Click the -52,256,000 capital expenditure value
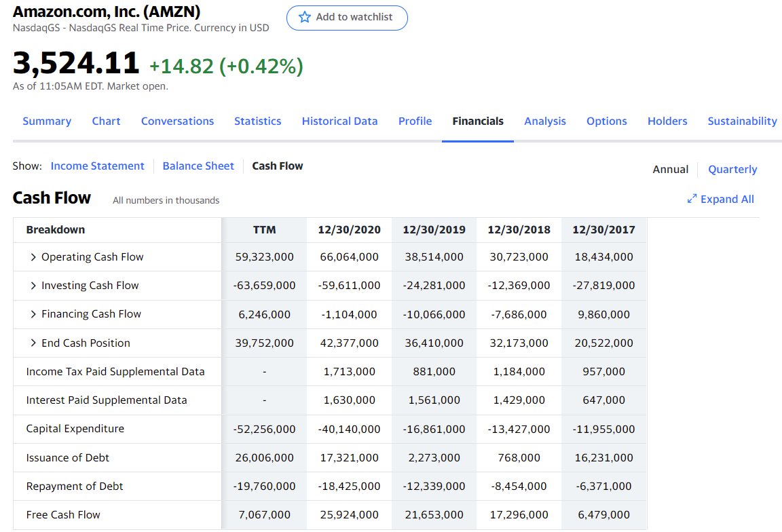This screenshot has width=782, height=532. pyautogui.click(x=264, y=430)
